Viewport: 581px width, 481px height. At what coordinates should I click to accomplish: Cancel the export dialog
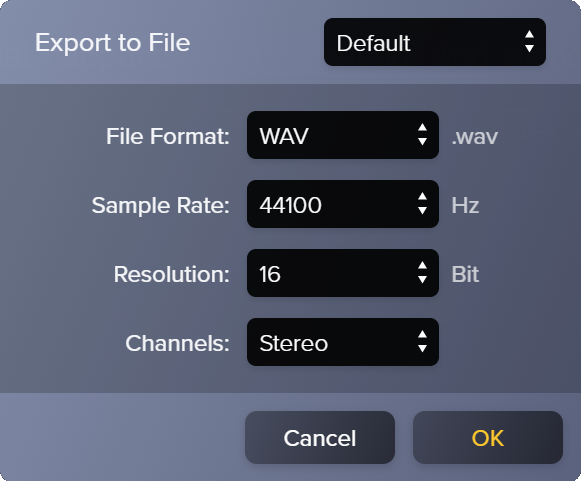coord(320,437)
